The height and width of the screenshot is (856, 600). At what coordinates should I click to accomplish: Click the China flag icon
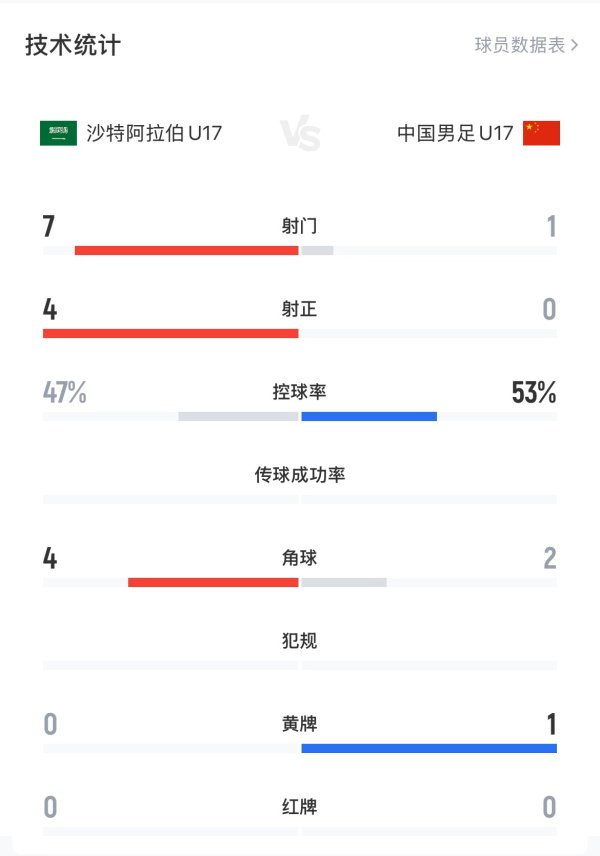pos(541,133)
